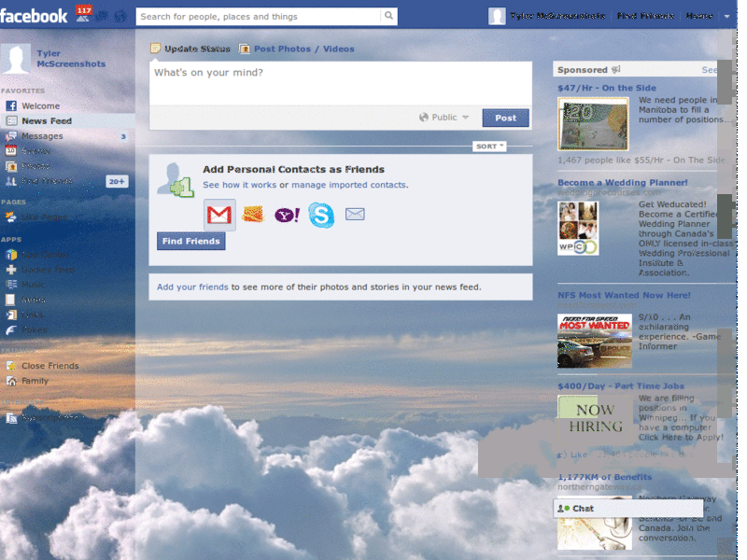Viewport: 747px width, 560px height.
Task: Follow the Add your friends link
Action: coord(192,287)
